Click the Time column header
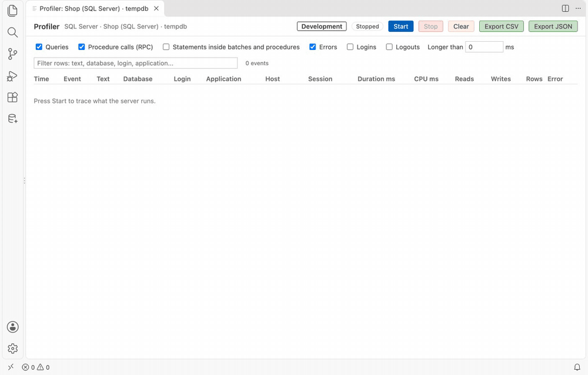588x375 pixels. click(41, 79)
